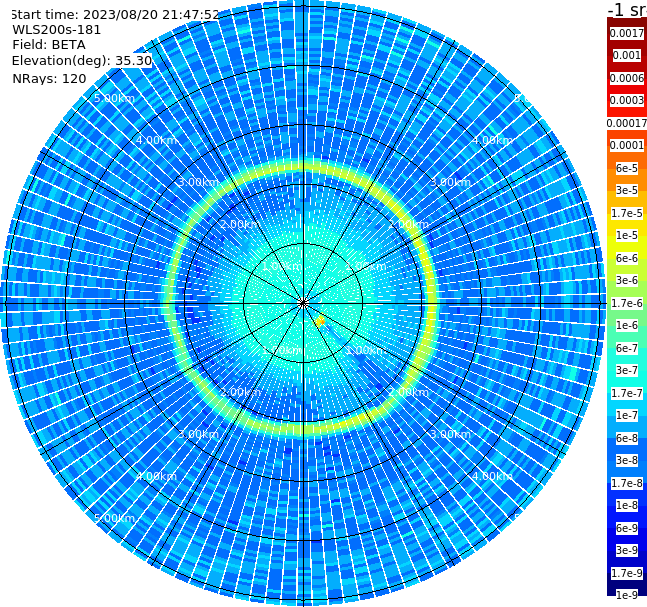Click the 1.00km range label in upper-left quadrant

(x=283, y=267)
